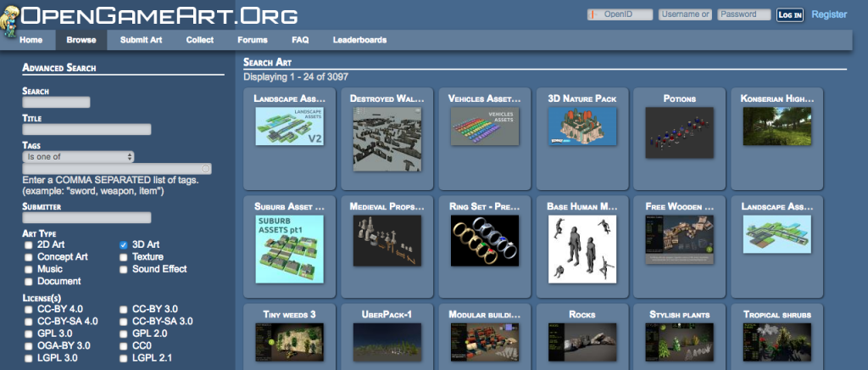The image size is (868, 370).
Task: Go to the Leaderboards menu tab
Action: pyautogui.click(x=359, y=40)
